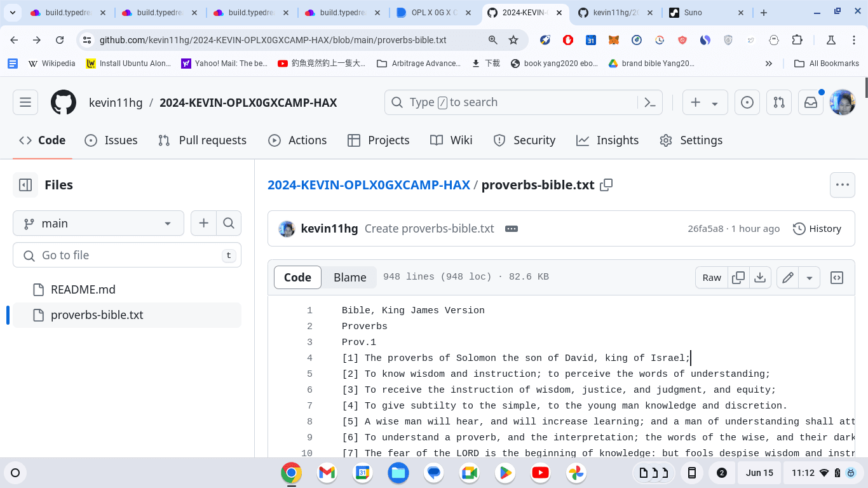Open the Pull requests tab
868x488 pixels.
coord(203,140)
